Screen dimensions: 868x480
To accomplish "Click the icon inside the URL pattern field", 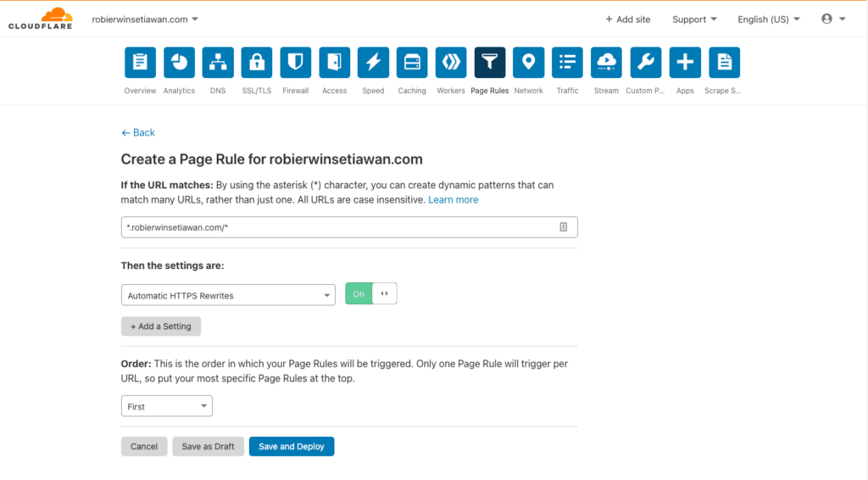I will pos(563,227).
